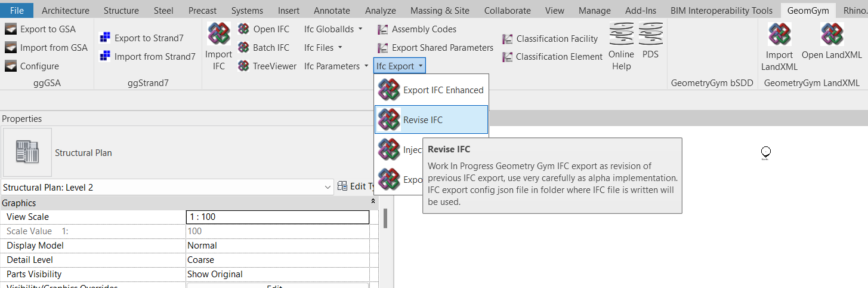The width and height of the screenshot is (868, 288).
Task: Select the GeomGym tab
Action: click(x=808, y=10)
